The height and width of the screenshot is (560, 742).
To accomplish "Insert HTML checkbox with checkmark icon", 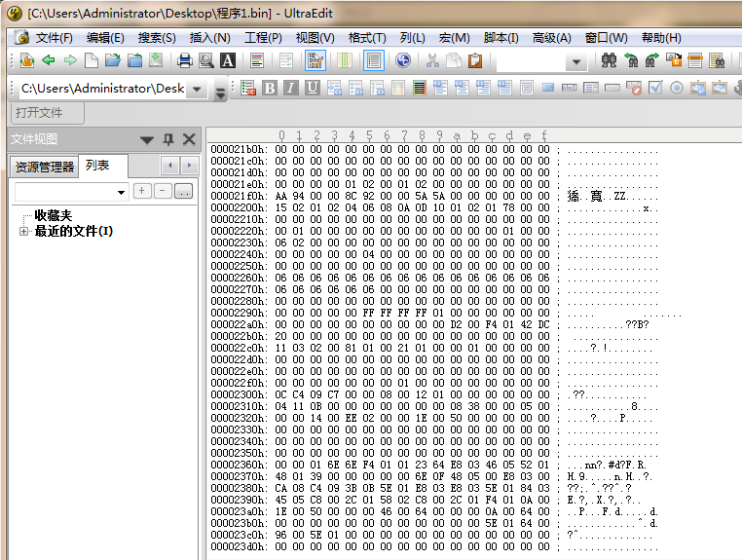I will click(655, 88).
